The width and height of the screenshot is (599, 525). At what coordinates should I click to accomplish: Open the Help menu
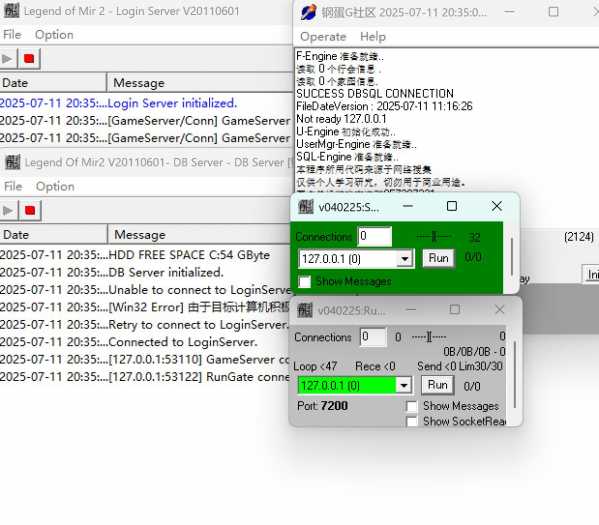coord(373,37)
